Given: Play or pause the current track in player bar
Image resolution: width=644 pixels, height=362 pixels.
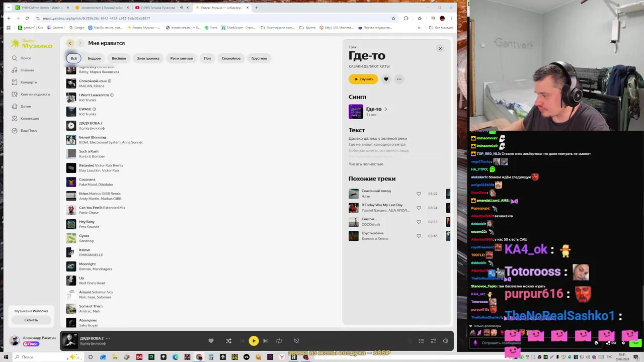Looking at the screenshot, I should (254, 341).
